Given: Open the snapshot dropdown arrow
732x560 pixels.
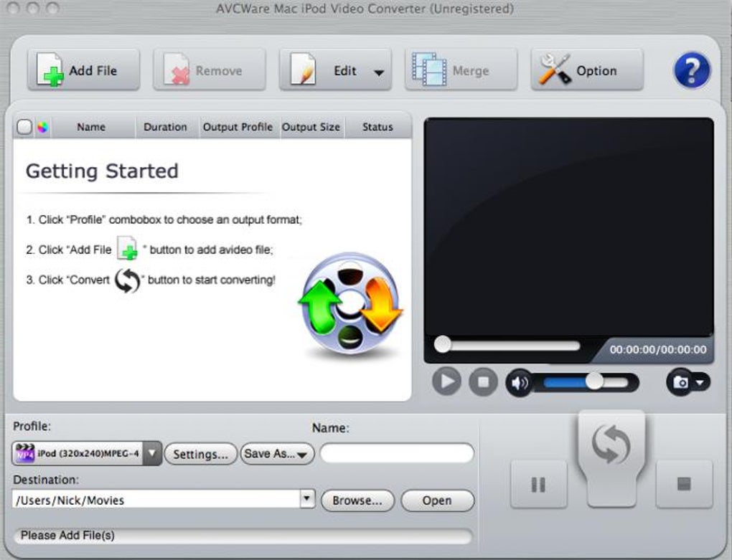Looking at the screenshot, I should point(700,383).
